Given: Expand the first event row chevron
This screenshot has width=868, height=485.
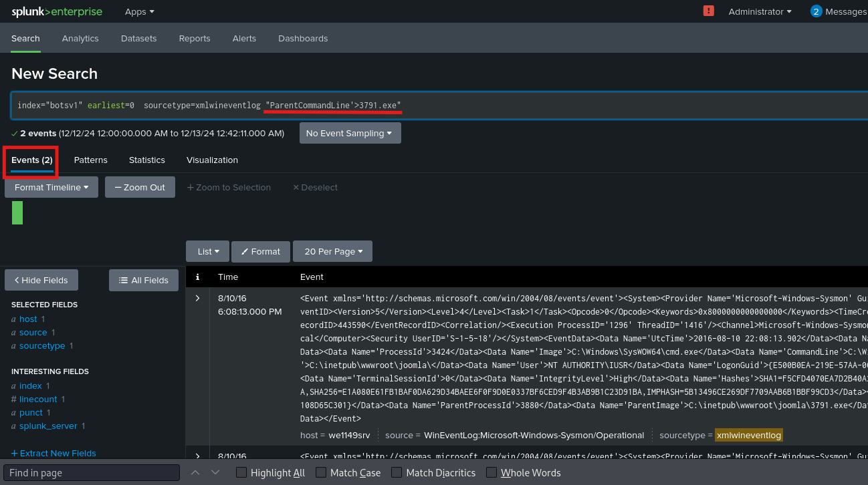Looking at the screenshot, I should (197, 298).
